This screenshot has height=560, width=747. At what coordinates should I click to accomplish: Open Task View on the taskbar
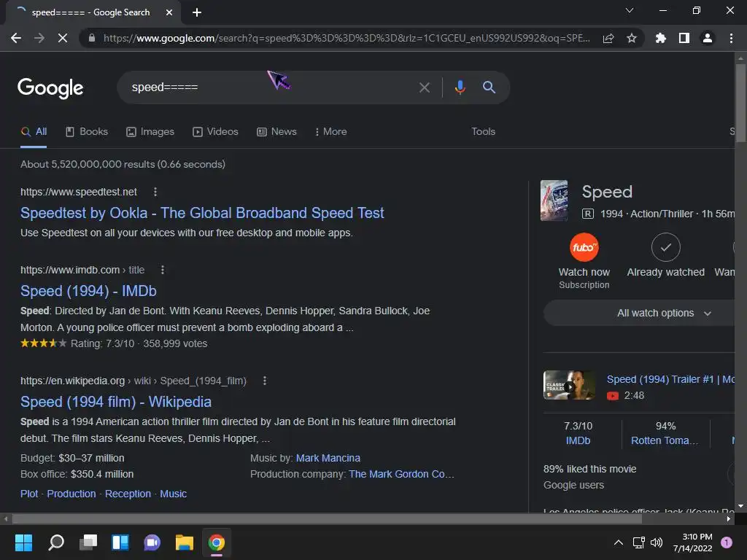click(88, 542)
